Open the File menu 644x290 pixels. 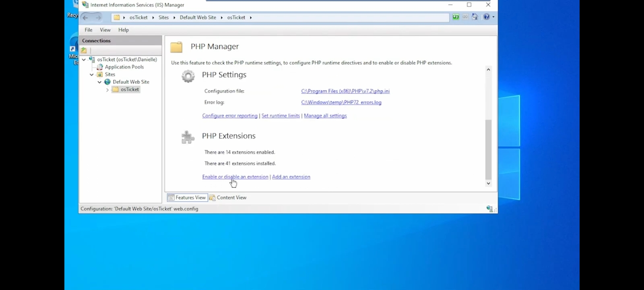coord(89,30)
